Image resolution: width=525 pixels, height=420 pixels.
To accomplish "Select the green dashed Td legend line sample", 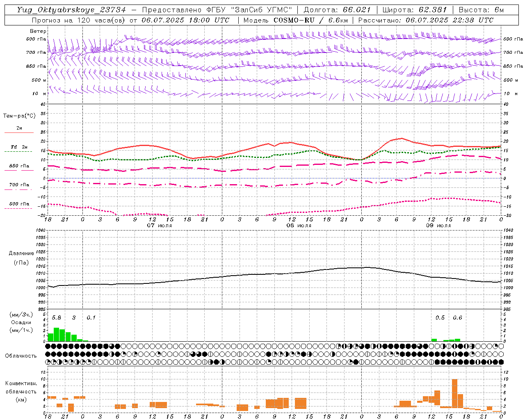I will (x=18, y=152).
